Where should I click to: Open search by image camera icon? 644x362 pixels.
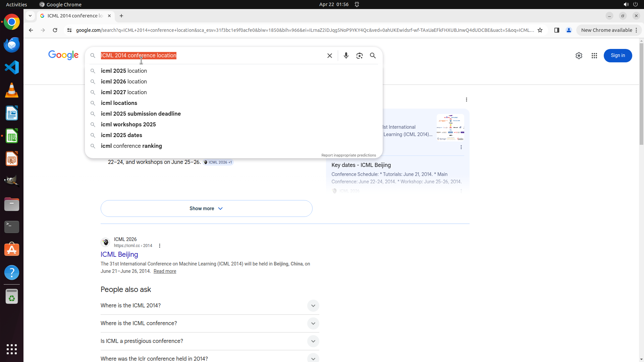pos(359,56)
